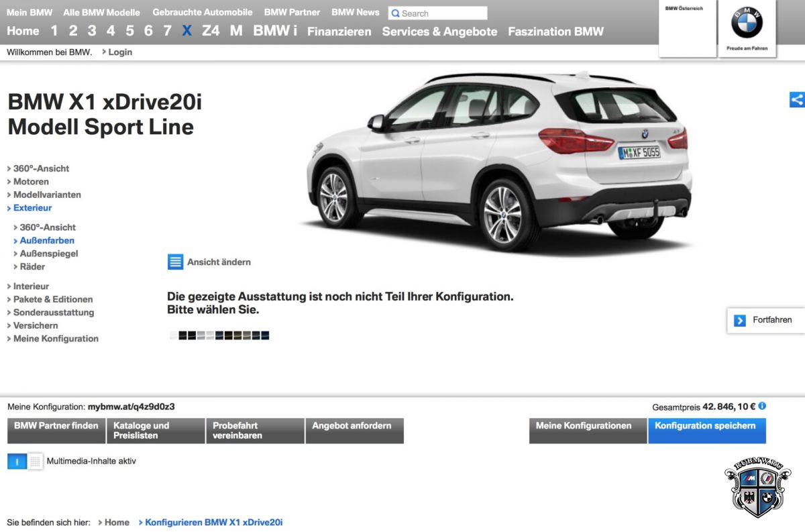Select M in the model navigation
Viewport: 805px width, 532px height.
(x=236, y=31)
